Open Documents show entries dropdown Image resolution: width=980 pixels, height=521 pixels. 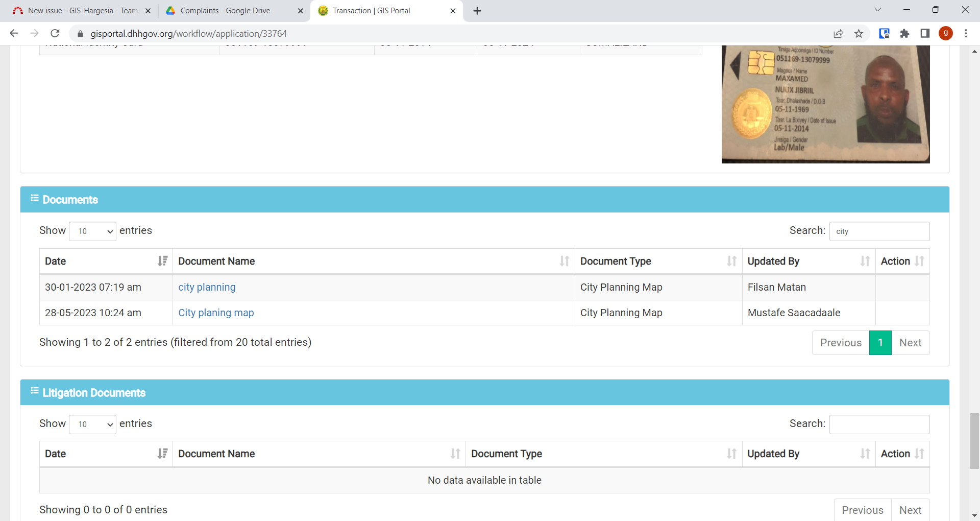click(92, 231)
